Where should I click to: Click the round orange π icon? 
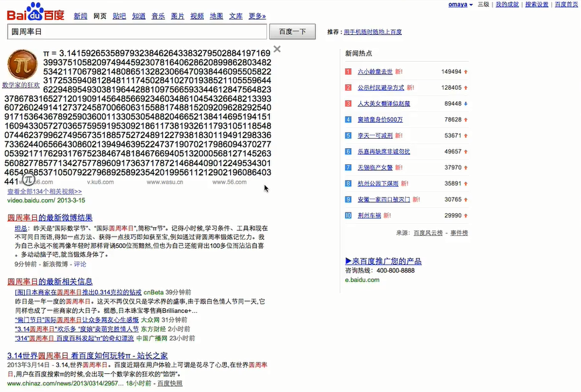click(22, 64)
